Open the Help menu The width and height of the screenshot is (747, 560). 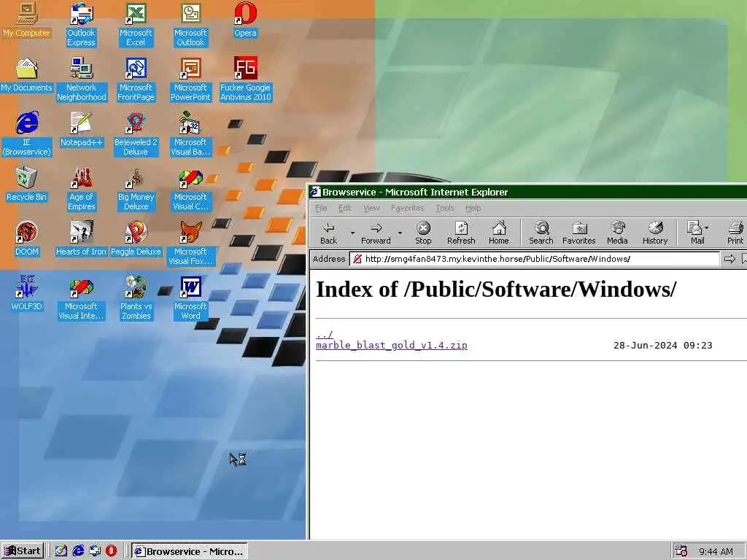473,208
